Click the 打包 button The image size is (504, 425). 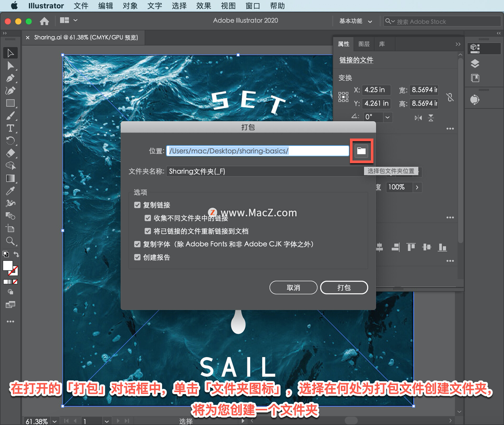[x=344, y=288]
